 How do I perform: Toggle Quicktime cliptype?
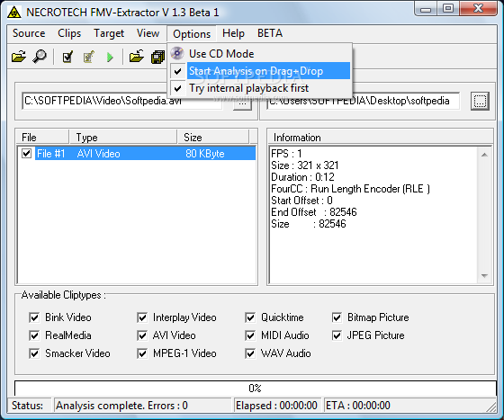coord(250,317)
